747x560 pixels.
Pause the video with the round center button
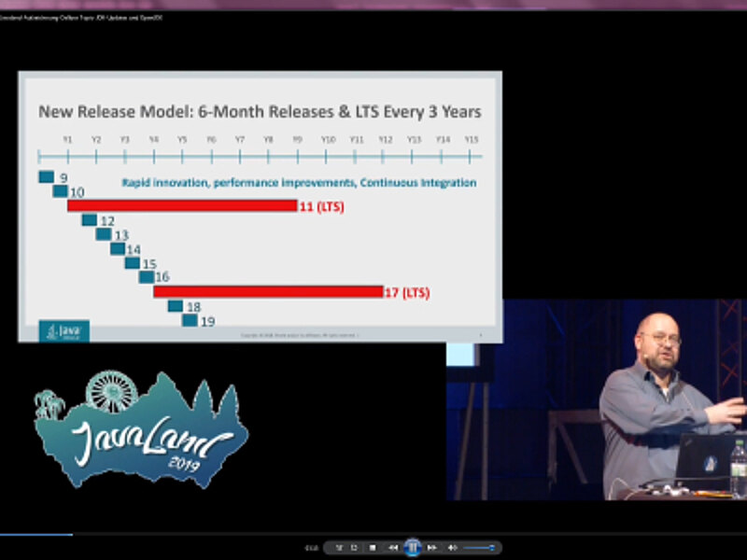412,547
